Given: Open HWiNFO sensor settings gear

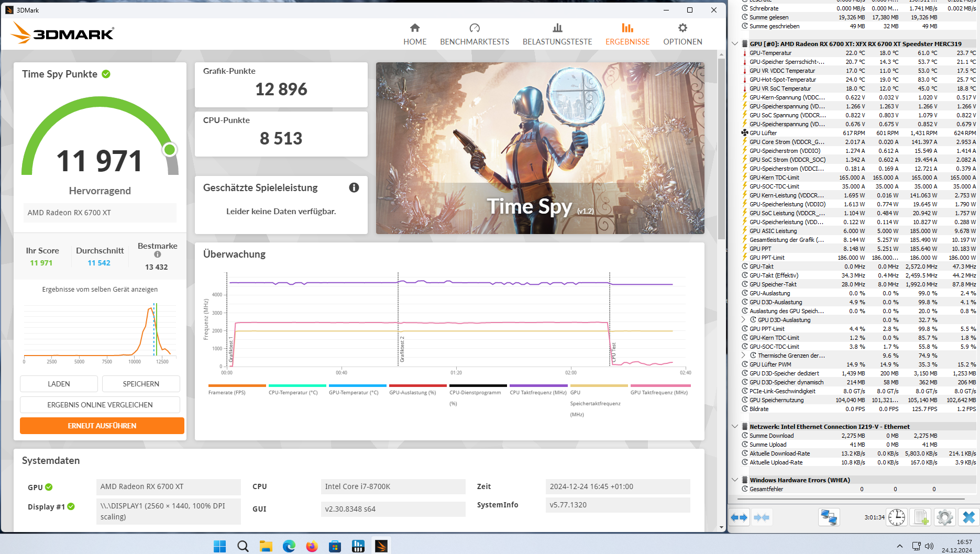Looking at the screenshot, I should [x=945, y=517].
